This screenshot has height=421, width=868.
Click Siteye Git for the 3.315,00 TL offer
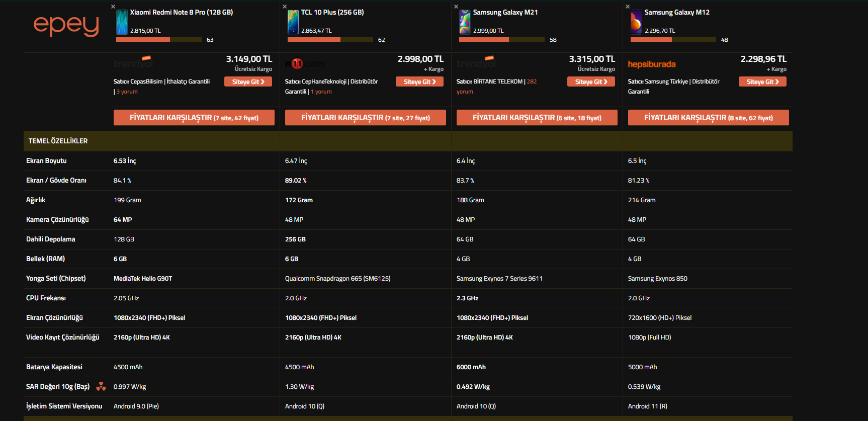point(591,81)
